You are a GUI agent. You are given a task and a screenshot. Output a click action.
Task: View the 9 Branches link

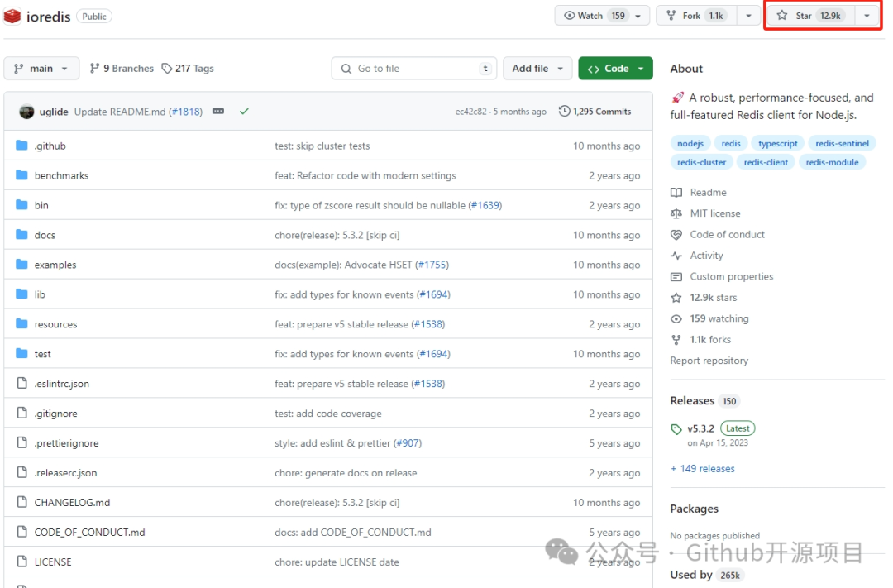122,69
